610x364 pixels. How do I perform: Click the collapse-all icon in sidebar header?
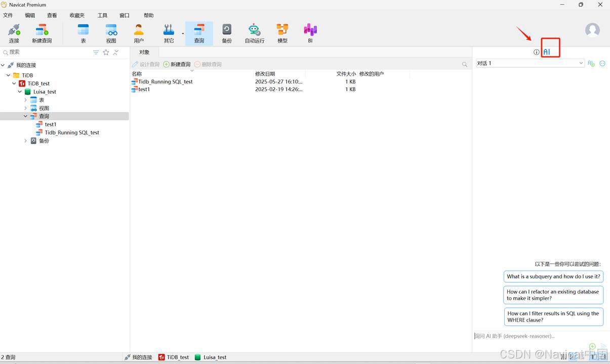click(x=116, y=52)
